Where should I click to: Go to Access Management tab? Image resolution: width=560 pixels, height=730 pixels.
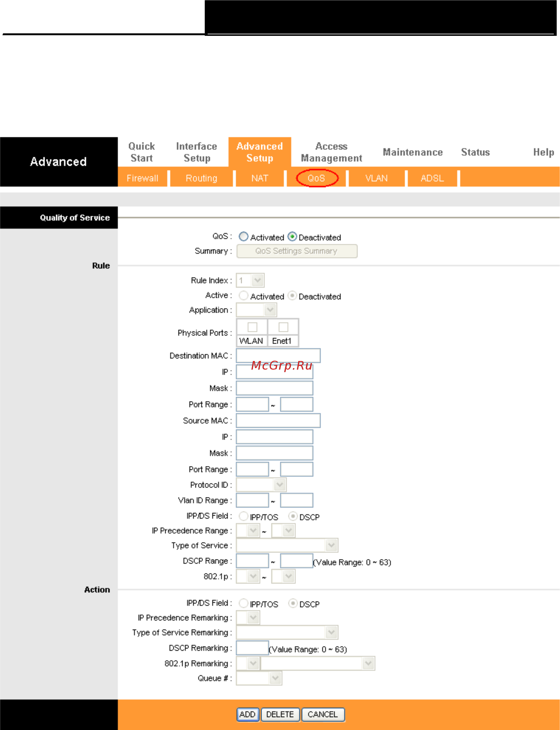point(331,152)
